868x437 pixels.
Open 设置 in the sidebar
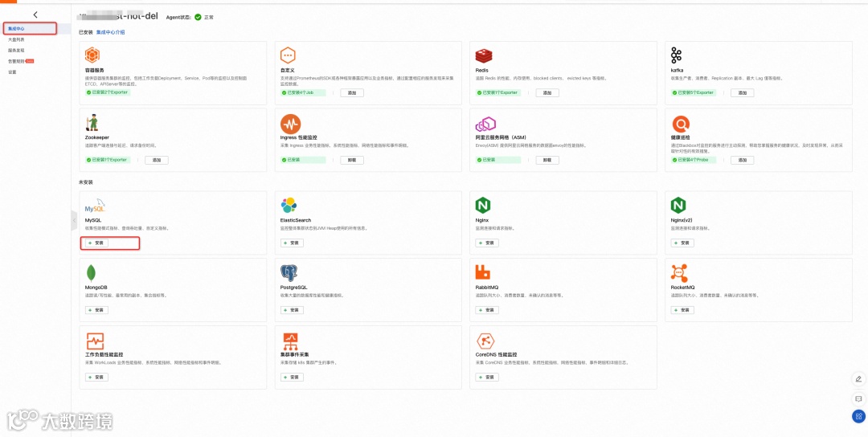tap(12, 72)
